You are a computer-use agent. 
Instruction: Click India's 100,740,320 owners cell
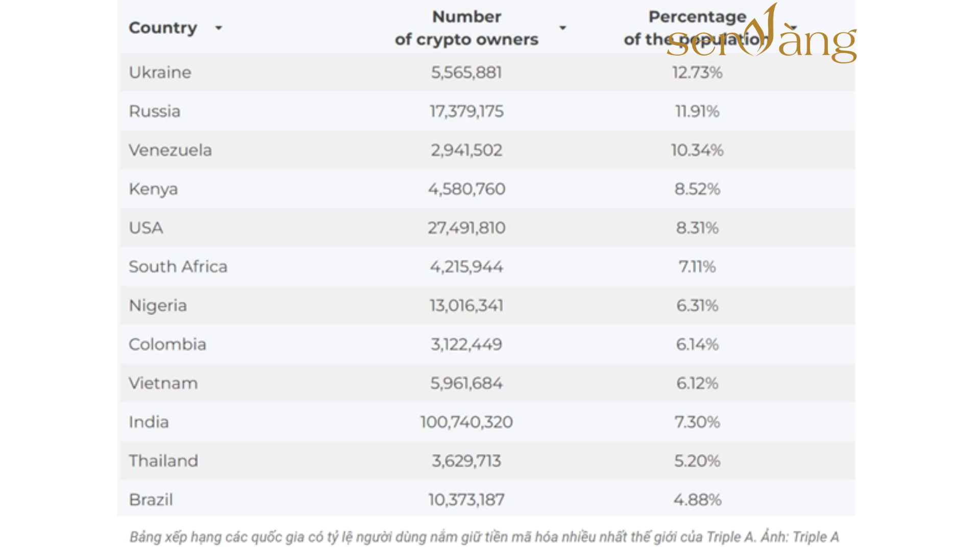coord(466,422)
